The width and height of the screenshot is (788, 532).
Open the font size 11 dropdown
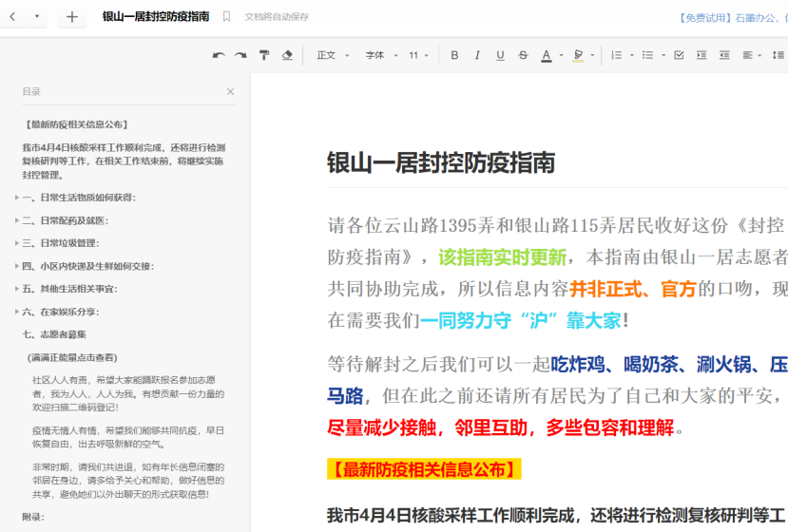click(x=418, y=55)
